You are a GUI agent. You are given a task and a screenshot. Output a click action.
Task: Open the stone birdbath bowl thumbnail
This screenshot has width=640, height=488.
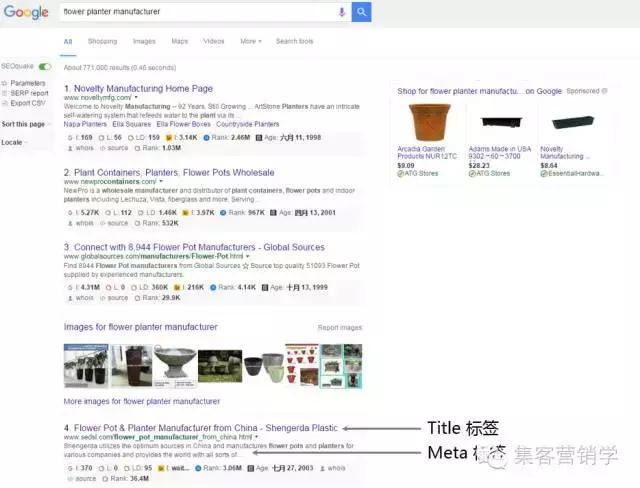(175, 366)
